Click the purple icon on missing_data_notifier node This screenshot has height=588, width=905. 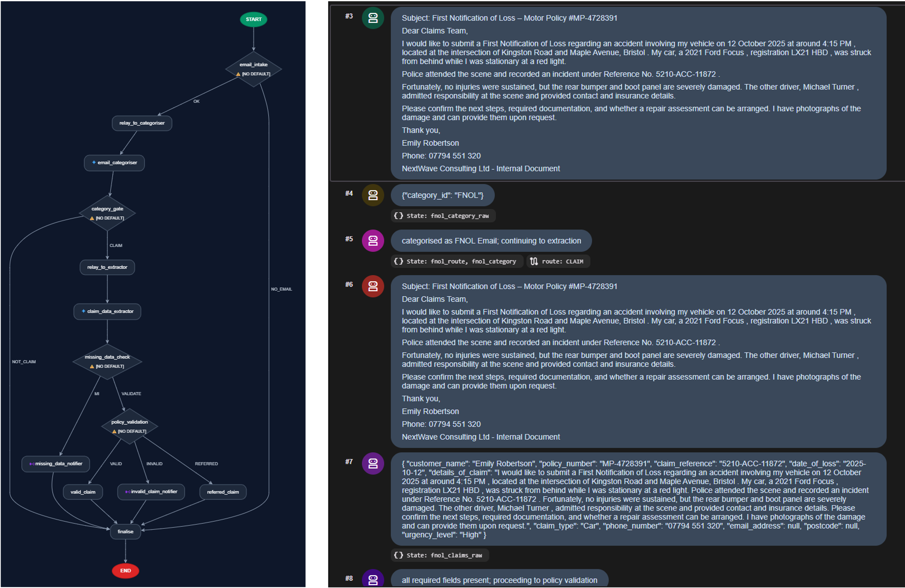32,464
